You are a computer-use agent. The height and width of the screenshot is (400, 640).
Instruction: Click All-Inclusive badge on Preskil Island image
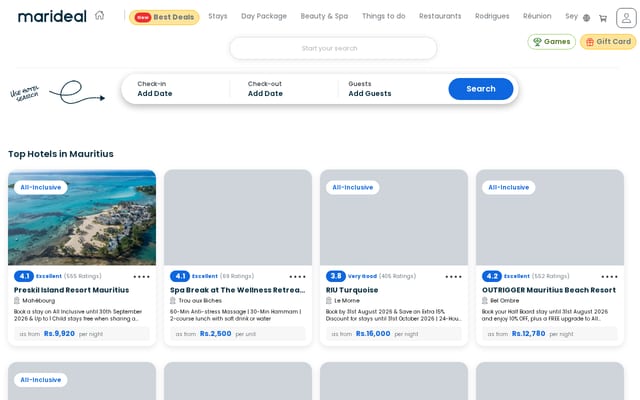coord(41,187)
